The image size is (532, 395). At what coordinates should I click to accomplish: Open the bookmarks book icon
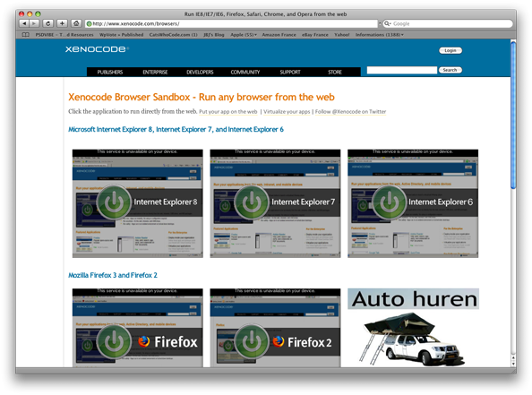tap(25, 35)
